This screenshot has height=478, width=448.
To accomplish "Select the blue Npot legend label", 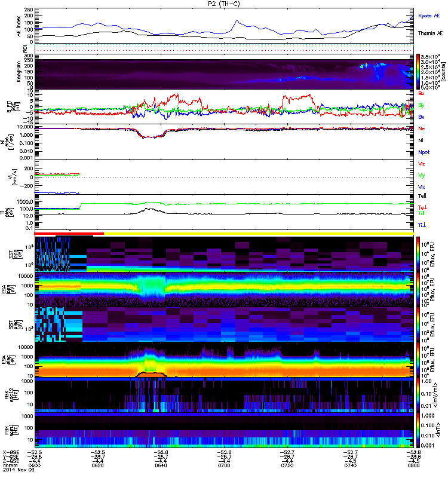I will point(424,152).
